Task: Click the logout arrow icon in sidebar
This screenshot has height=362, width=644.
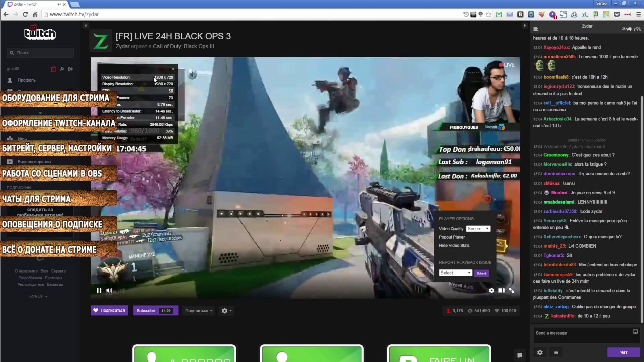Action: click(x=70, y=69)
